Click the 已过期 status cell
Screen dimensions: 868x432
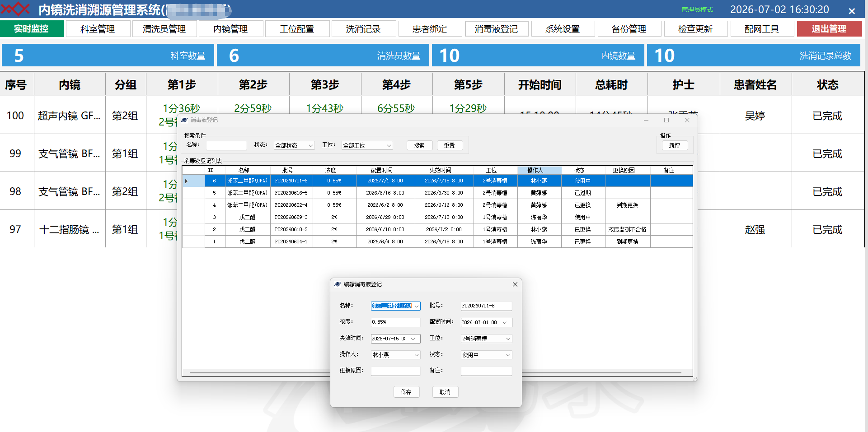[583, 193]
